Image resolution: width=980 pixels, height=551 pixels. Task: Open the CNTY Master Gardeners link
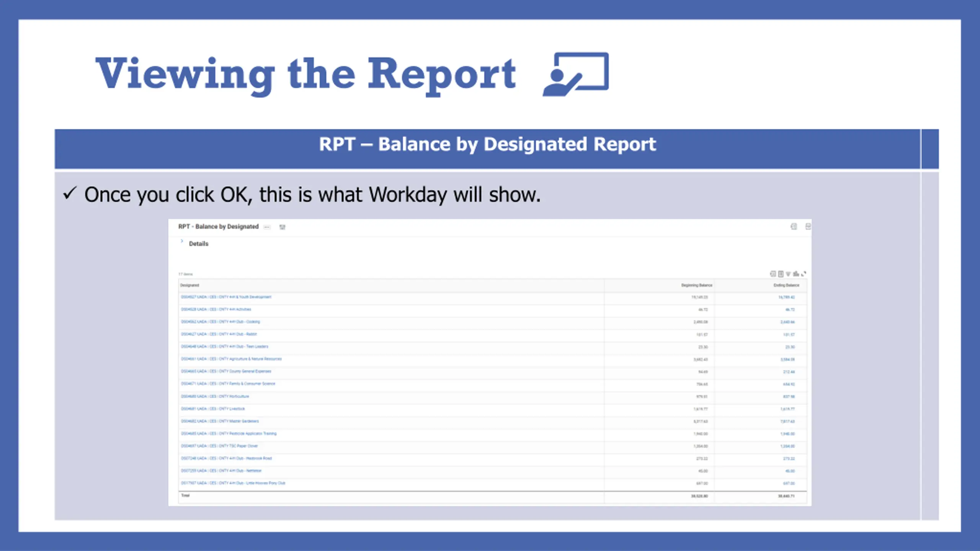pos(220,421)
